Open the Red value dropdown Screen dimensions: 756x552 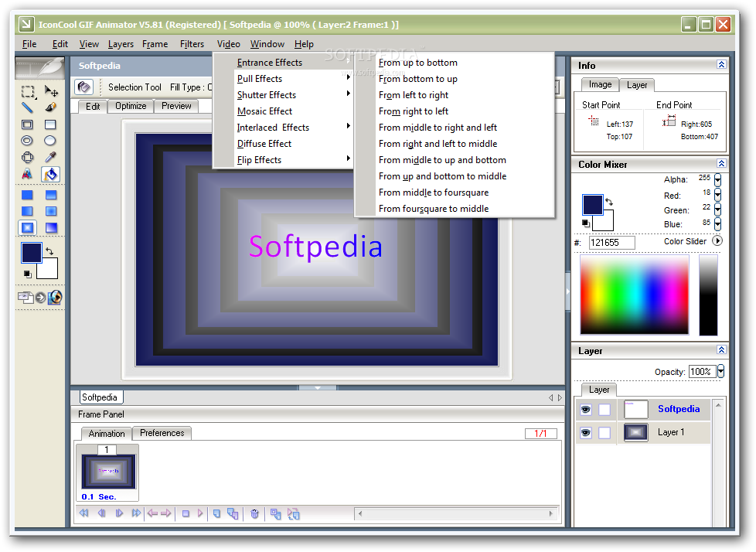pos(718,195)
